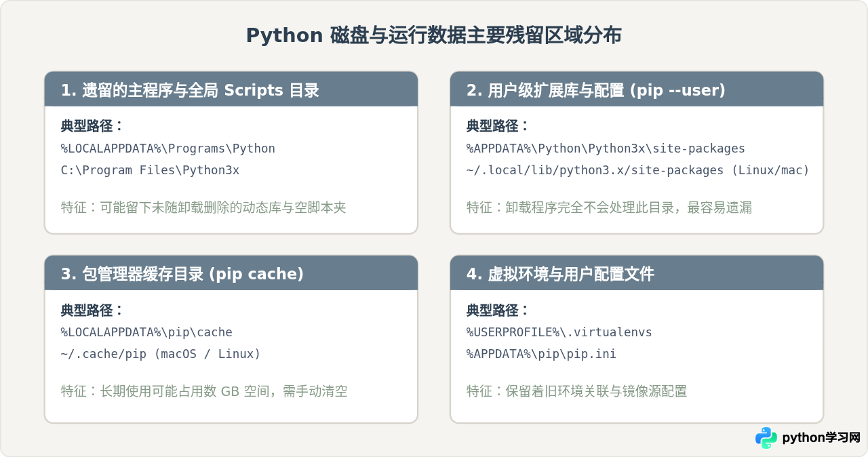Click path '%APPDATA%\Python\Python3x\site-packages'
This screenshot has height=457, width=868.
tap(606, 148)
